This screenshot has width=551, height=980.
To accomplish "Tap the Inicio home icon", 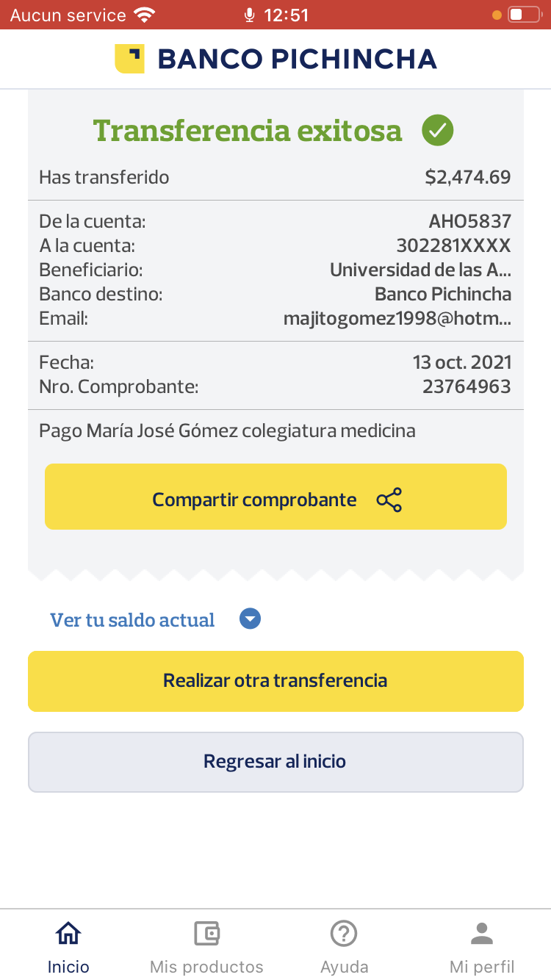I will [x=68, y=934].
